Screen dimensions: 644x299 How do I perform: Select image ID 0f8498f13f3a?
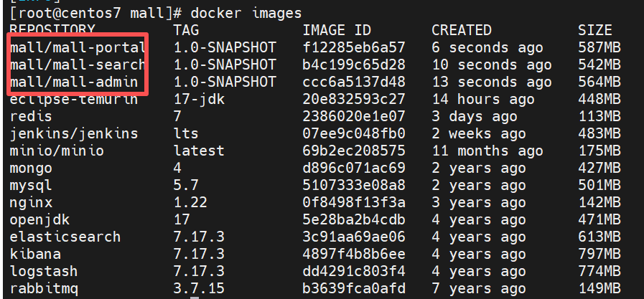354,203
